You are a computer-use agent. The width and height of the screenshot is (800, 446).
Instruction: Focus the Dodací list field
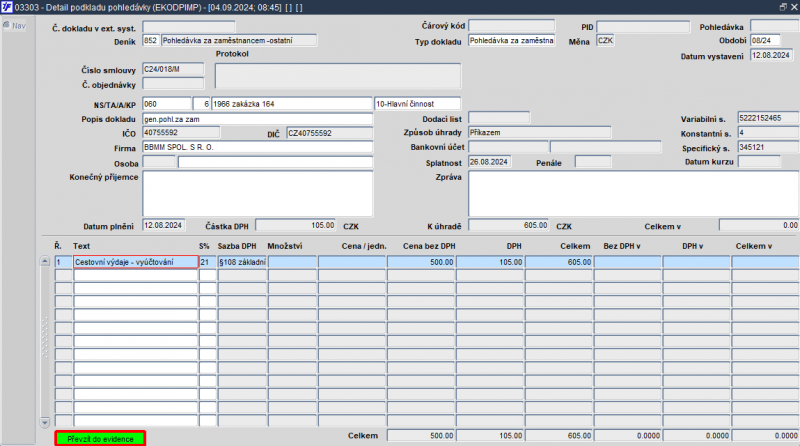(499, 118)
